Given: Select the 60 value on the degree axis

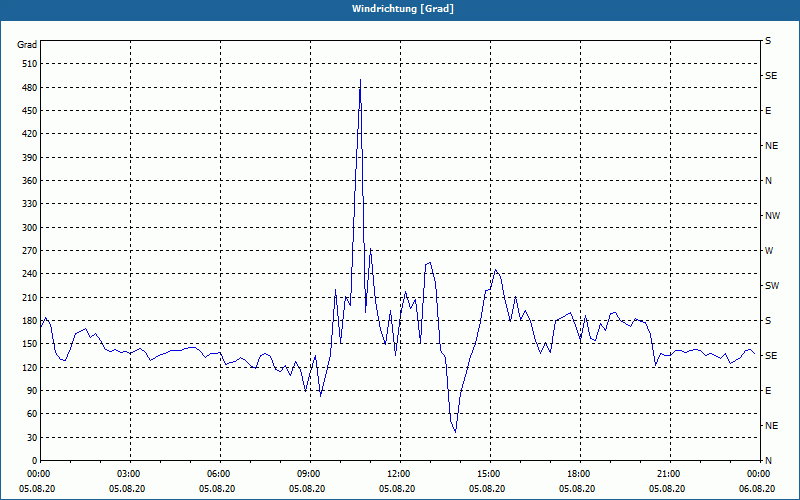Looking at the screenshot, I should [32, 413].
